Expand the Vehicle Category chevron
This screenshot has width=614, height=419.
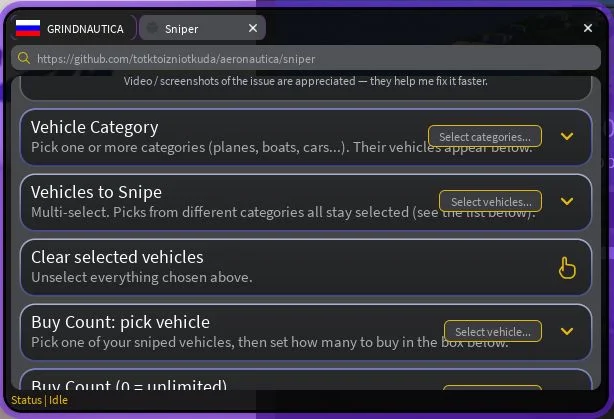click(x=567, y=136)
